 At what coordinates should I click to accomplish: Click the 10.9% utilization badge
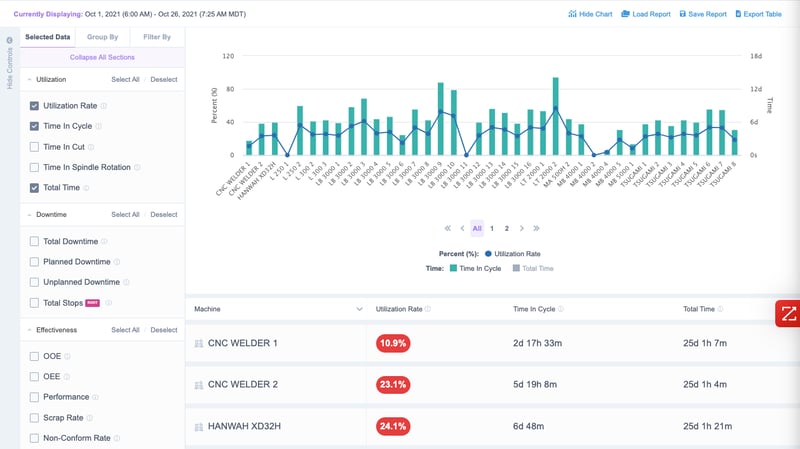click(393, 343)
